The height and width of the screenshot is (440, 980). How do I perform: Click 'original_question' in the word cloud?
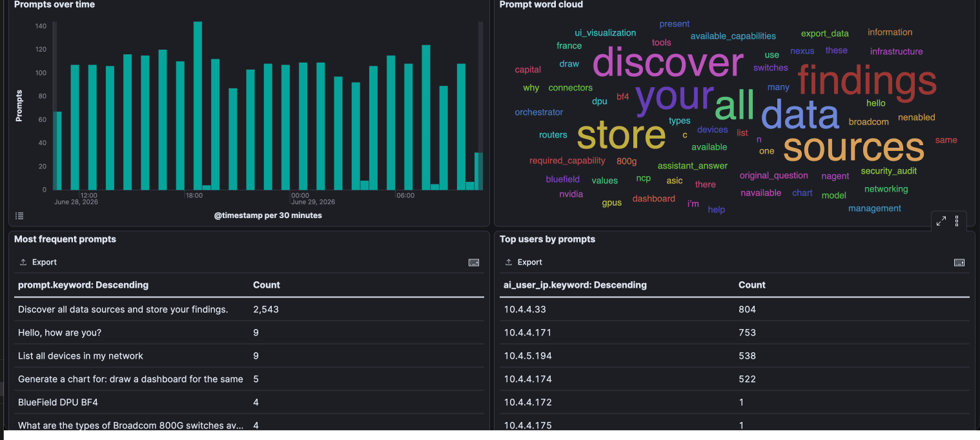tap(774, 175)
